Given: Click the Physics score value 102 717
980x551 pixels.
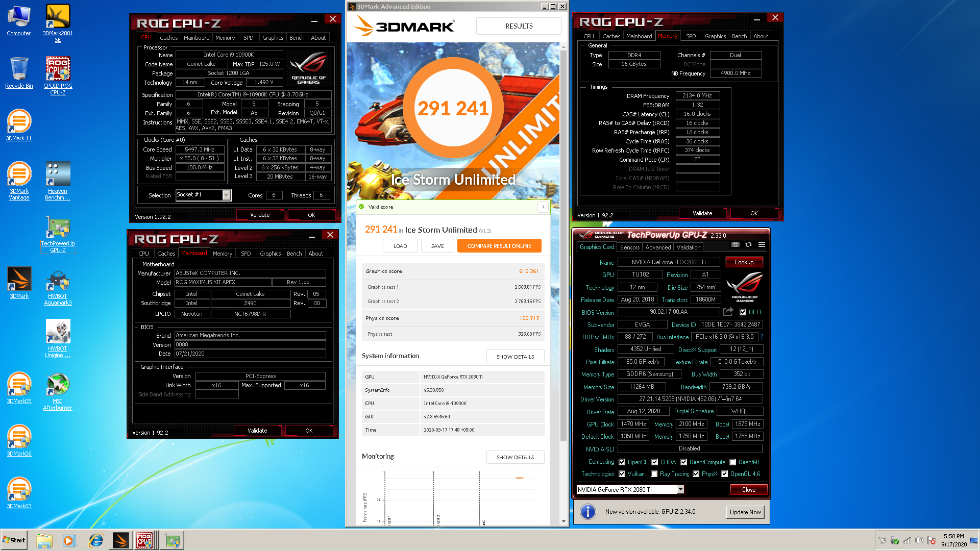Looking at the screenshot, I should pyautogui.click(x=529, y=318).
